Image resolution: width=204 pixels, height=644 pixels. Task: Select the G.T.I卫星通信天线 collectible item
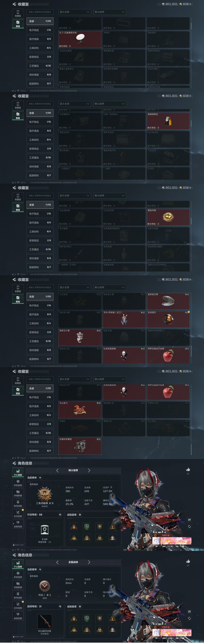pos(80,39)
